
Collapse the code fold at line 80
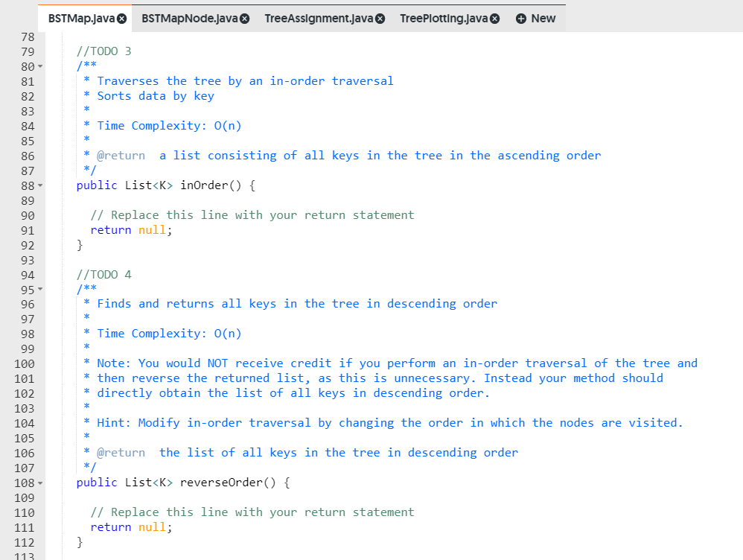pyautogui.click(x=39, y=66)
